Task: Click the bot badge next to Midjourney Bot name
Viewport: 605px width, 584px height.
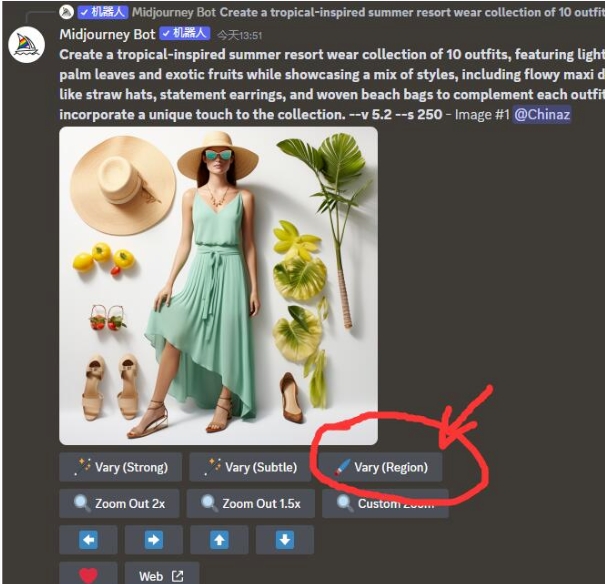Action: pos(185,34)
